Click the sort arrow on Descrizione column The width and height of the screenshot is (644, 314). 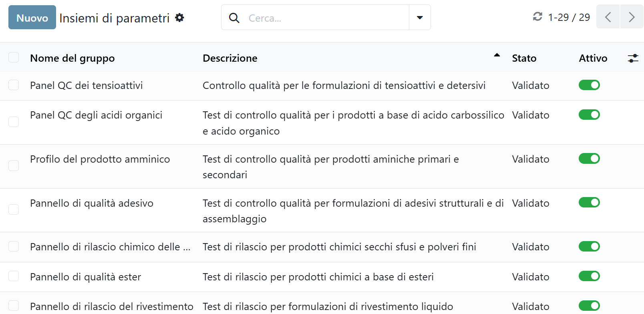497,55
